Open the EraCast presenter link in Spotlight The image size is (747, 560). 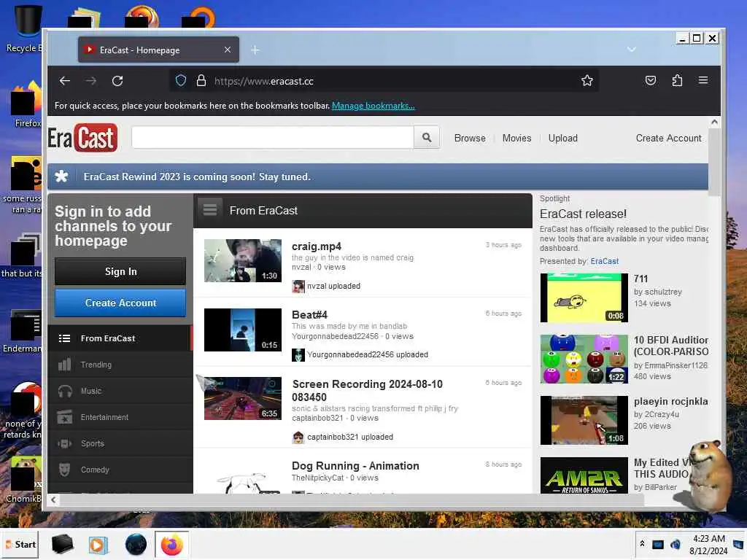[x=605, y=261]
